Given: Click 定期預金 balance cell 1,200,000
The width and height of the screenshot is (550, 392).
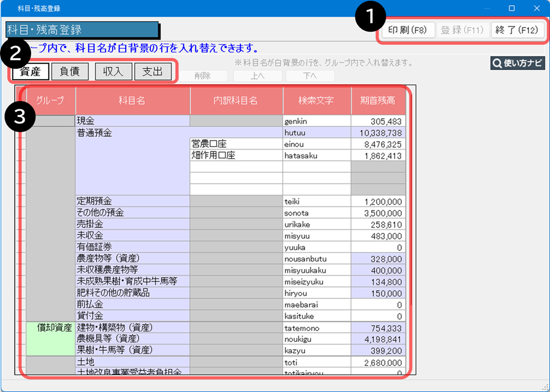Looking at the screenshot, I should coord(378,201).
